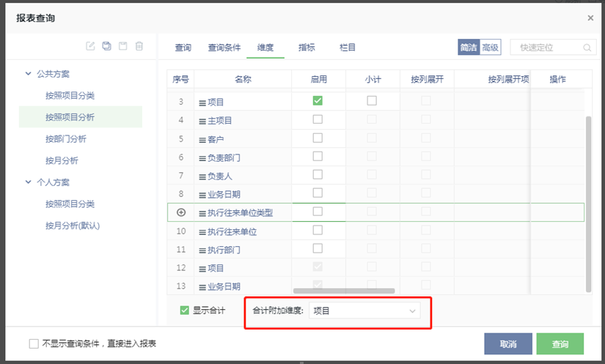This screenshot has width=605, height=364.
Task: Toggle the 显示合计 checkbox
Action: pos(184,310)
